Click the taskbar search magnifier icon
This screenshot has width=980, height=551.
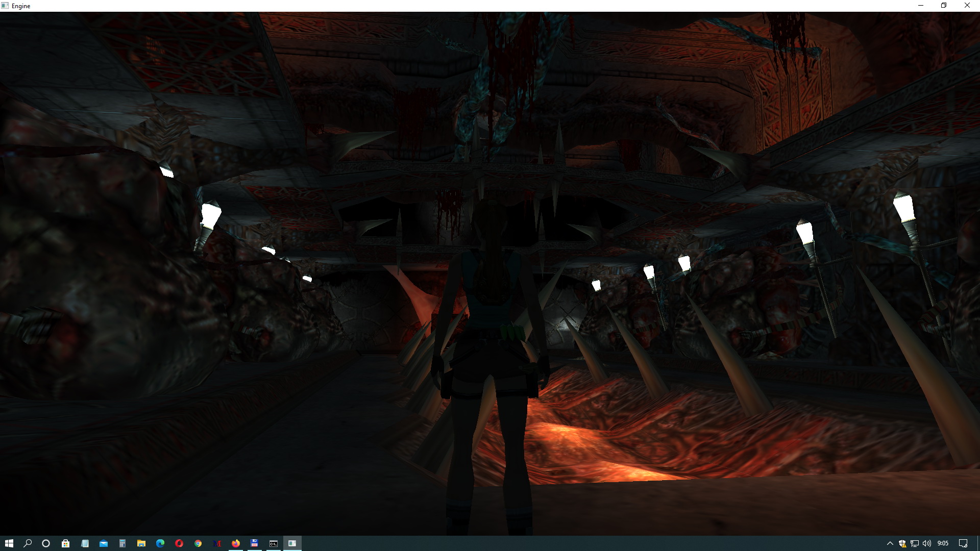tap(28, 543)
